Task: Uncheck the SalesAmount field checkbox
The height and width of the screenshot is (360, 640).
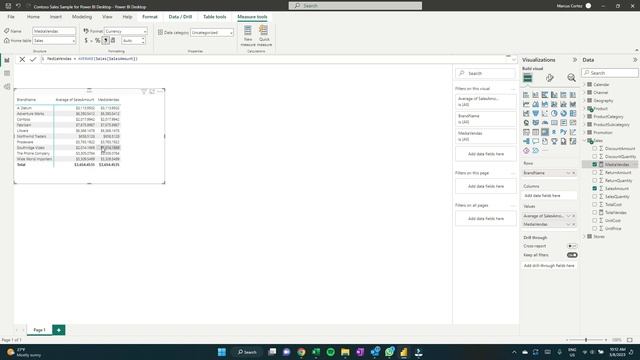Action: click(x=595, y=189)
